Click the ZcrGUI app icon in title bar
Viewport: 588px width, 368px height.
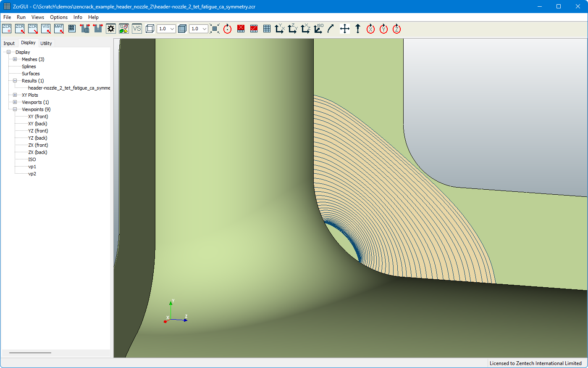click(7, 6)
